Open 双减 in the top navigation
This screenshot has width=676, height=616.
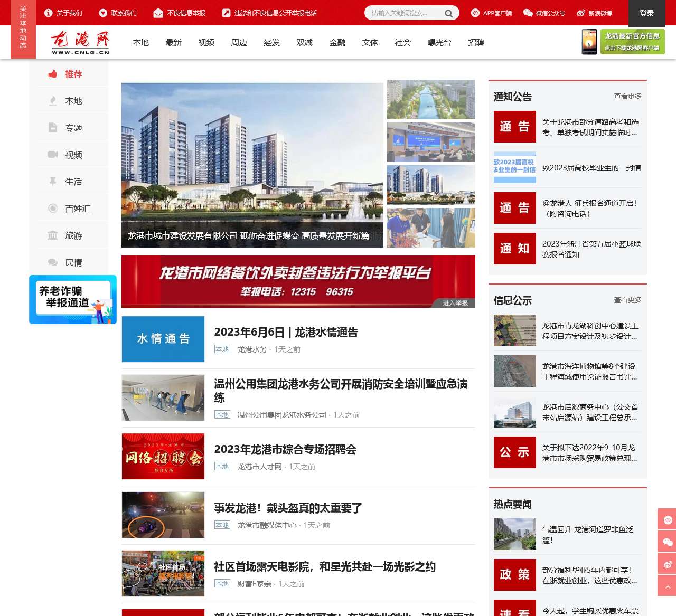(305, 42)
